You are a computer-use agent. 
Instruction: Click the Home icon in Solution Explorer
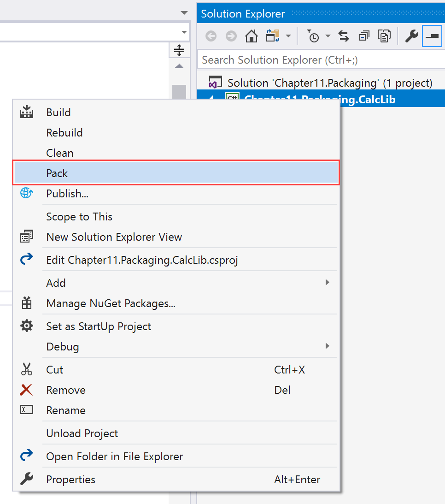click(x=251, y=36)
